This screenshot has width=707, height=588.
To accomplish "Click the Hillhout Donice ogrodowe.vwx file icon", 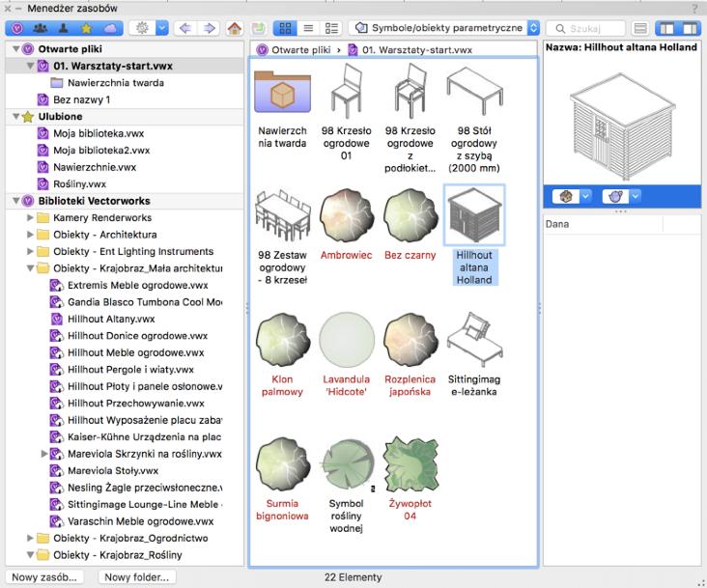I will click(x=56, y=336).
